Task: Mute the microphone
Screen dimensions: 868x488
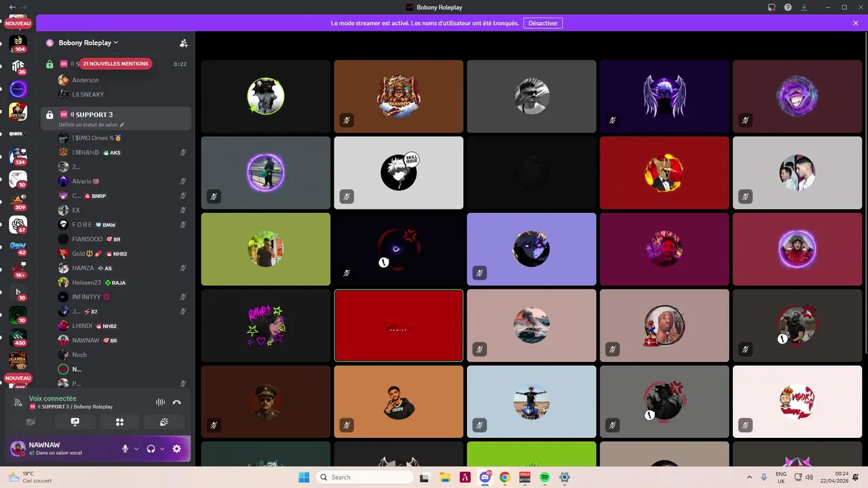Action: pos(125,449)
